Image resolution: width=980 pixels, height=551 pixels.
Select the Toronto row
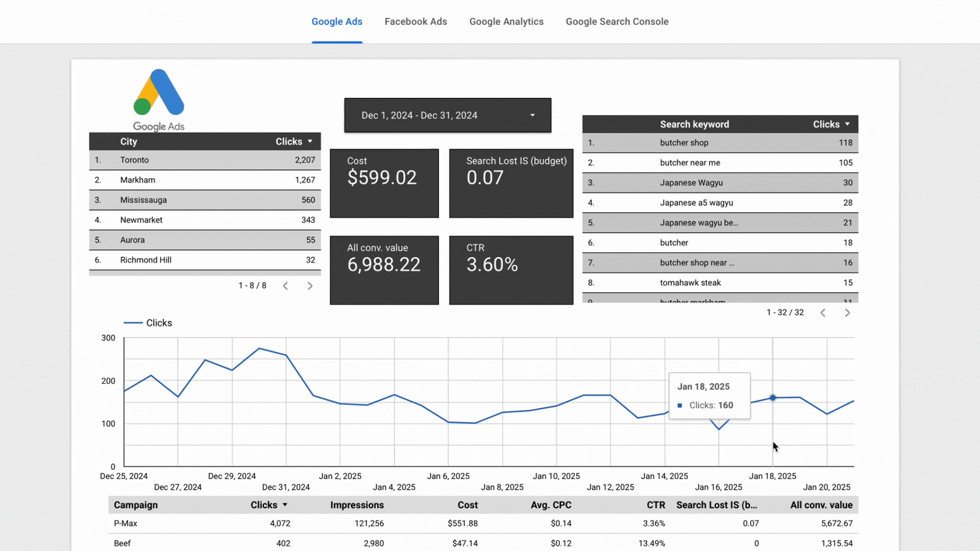(x=205, y=160)
